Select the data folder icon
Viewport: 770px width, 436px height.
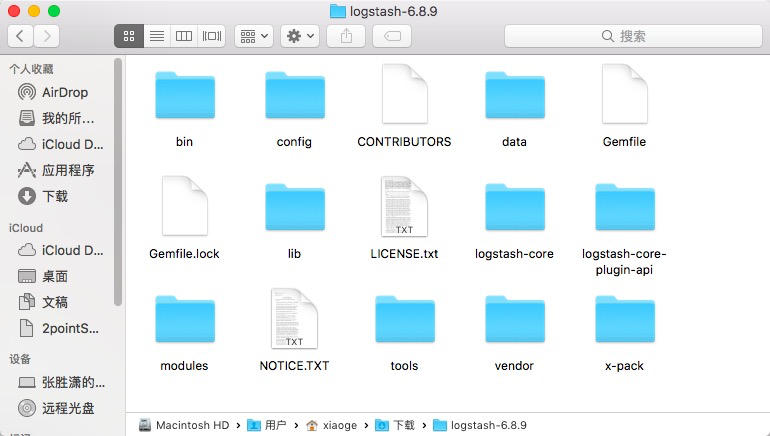[x=515, y=95]
